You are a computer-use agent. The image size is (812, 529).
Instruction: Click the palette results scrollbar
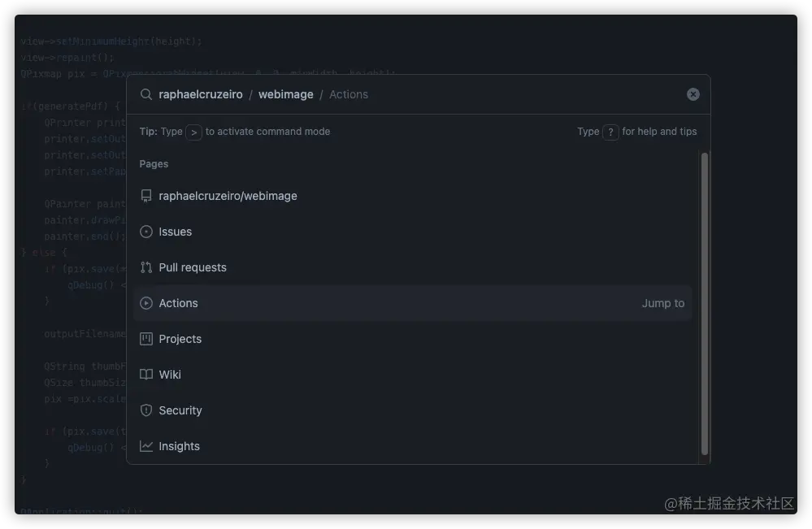704,303
